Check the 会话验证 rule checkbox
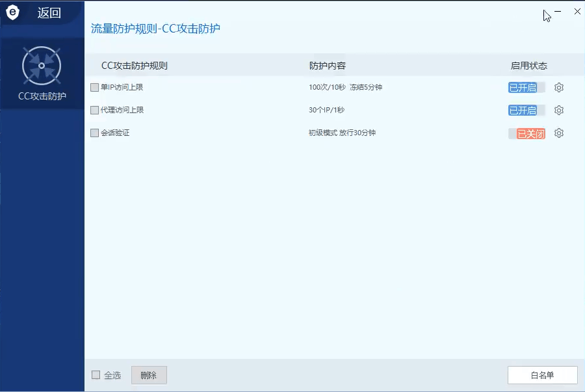Viewport: 585px width, 392px height. tap(94, 133)
